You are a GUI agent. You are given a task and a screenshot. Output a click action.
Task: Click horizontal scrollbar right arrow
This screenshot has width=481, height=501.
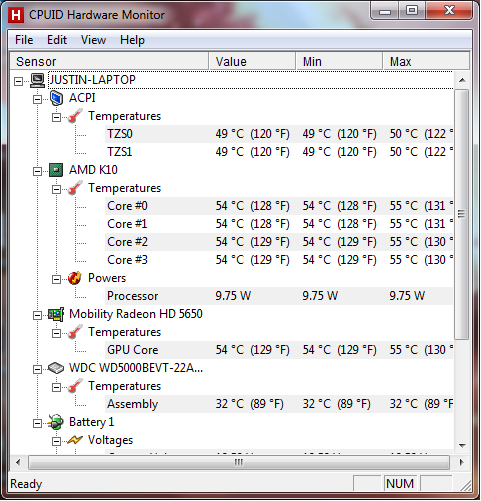(x=462, y=462)
